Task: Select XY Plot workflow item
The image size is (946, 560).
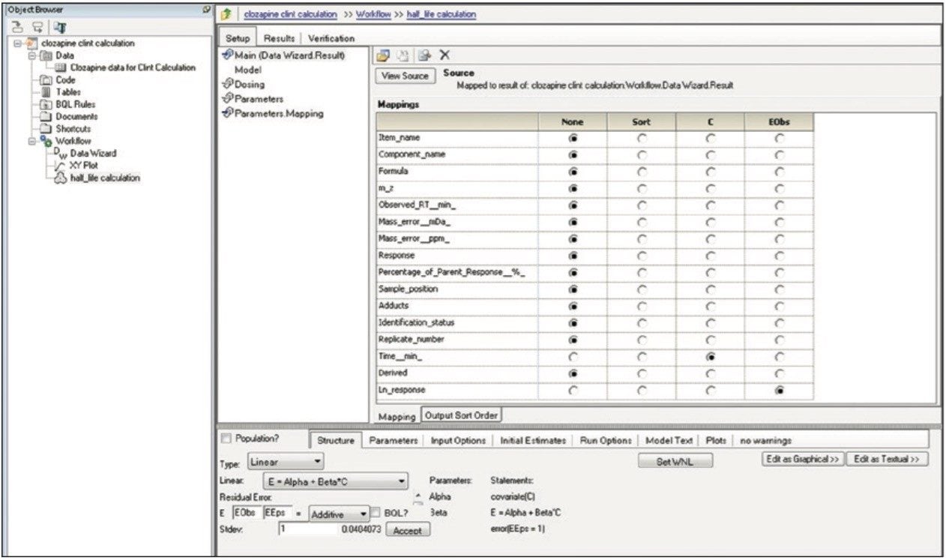Action: tap(84, 166)
